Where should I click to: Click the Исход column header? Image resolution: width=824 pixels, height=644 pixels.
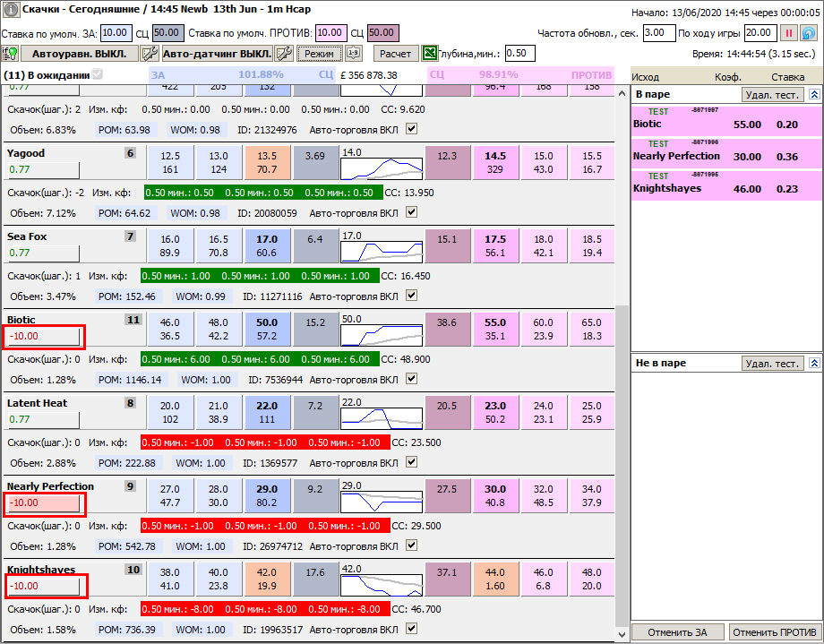tap(645, 77)
